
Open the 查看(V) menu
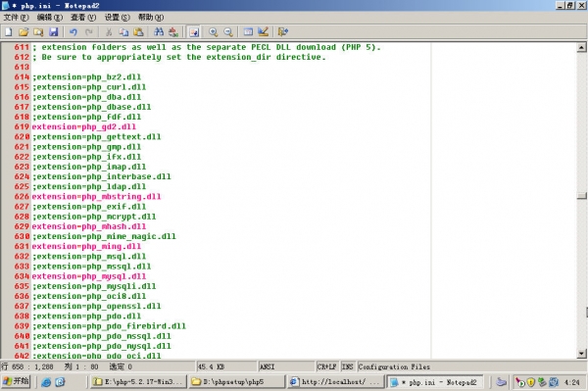(x=83, y=18)
